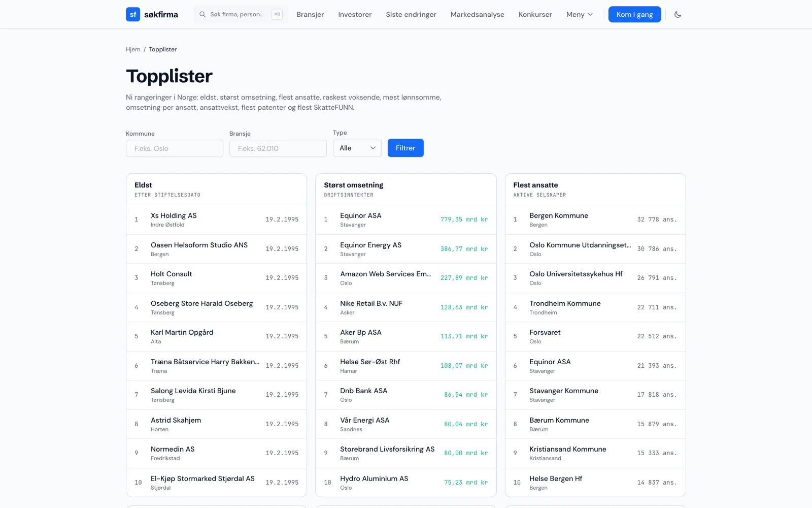Viewport: 812px width, 508px height.
Task: Open Salong Levida Kirsti Bjune
Action: click(217, 395)
